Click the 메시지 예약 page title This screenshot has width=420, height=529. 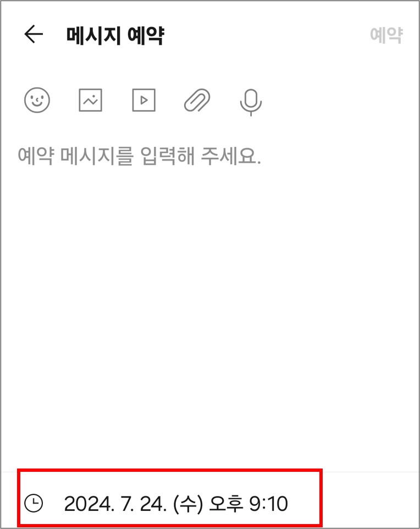(115, 35)
